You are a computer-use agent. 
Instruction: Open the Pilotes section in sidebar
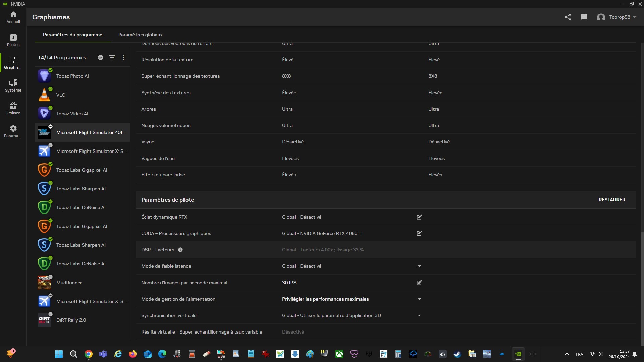[13, 40]
